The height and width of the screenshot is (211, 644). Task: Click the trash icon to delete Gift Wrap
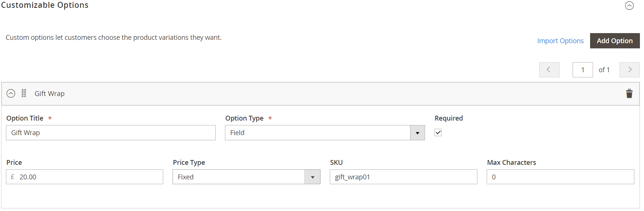click(x=629, y=93)
